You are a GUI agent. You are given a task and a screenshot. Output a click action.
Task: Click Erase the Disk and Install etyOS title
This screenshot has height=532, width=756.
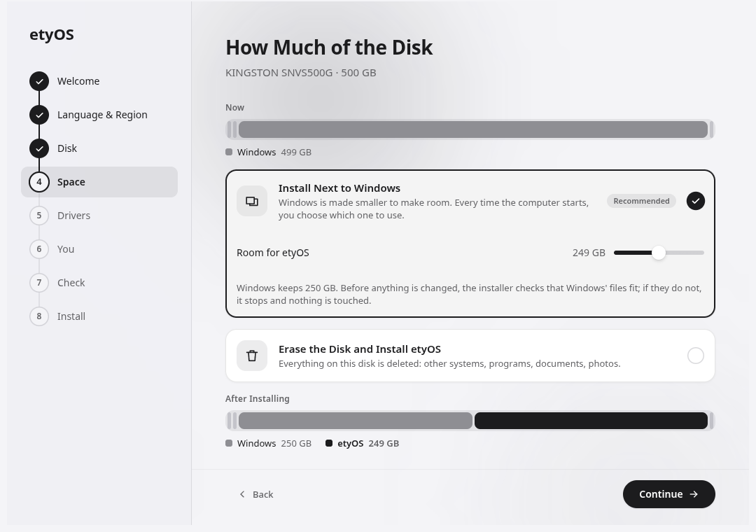point(360,349)
